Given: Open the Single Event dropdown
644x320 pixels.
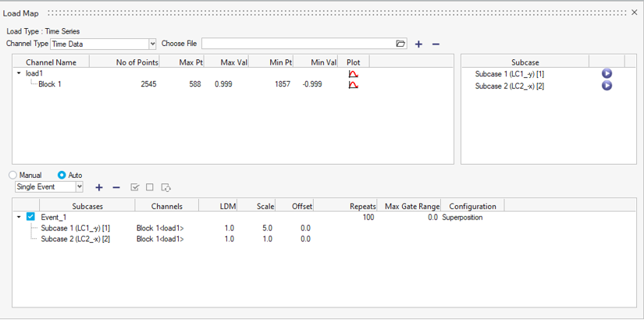Looking at the screenshot, I should [79, 187].
